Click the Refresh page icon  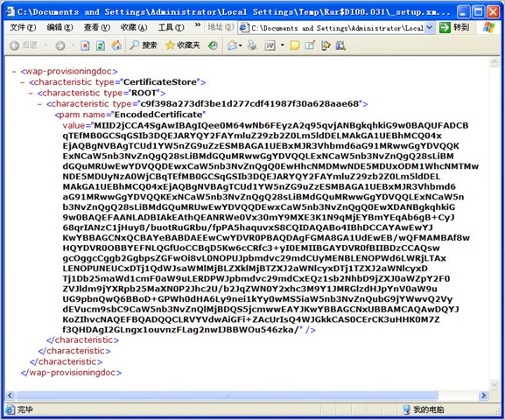(101, 45)
